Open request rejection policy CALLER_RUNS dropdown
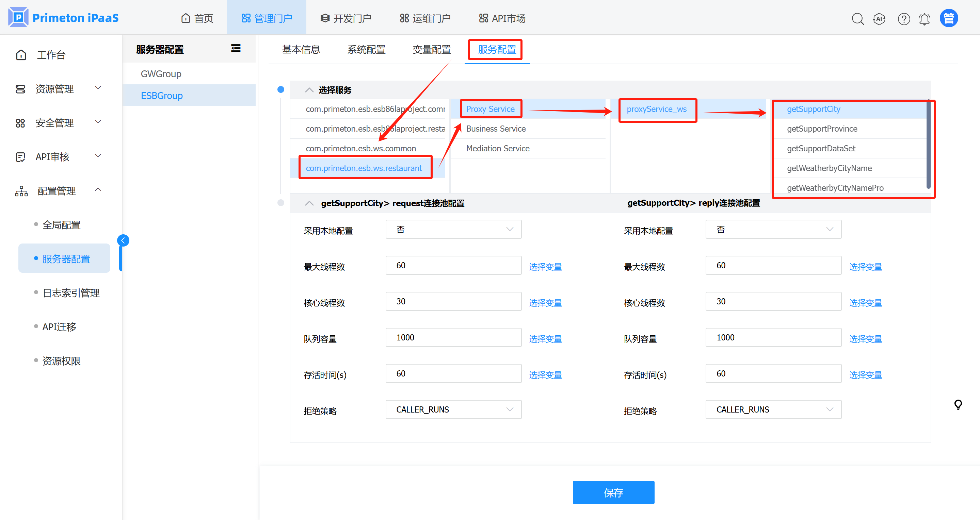Image resolution: width=980 pixels, height=520 pixels. coord(453,409)
